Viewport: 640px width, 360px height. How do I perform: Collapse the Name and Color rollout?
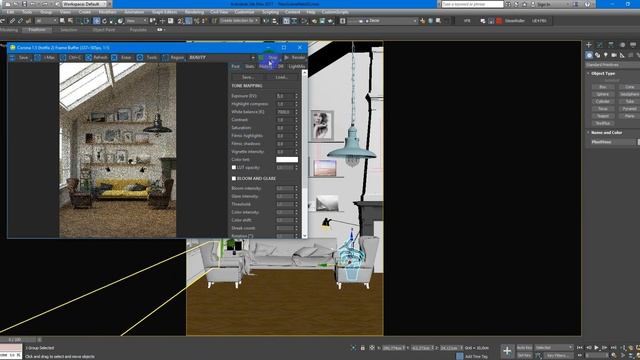606,133
